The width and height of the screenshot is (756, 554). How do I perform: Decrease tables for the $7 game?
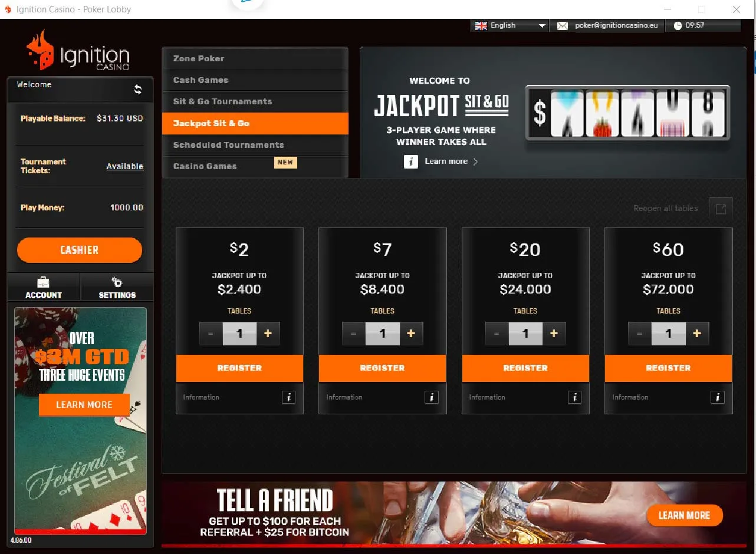click(x=354, y=334)
